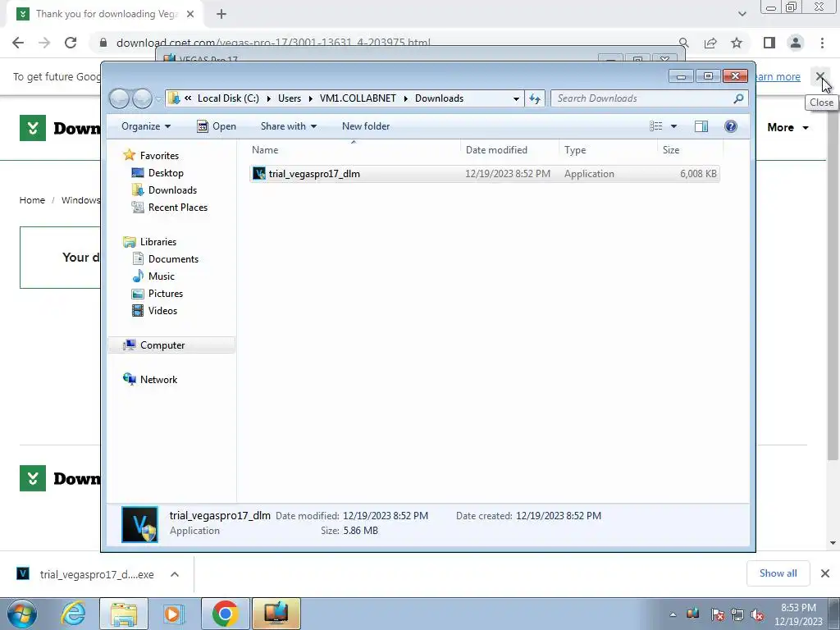Toggle Chrome side panel icon
Screen dimensions: 840x630
pyautogui.click(x=769, y=43)
